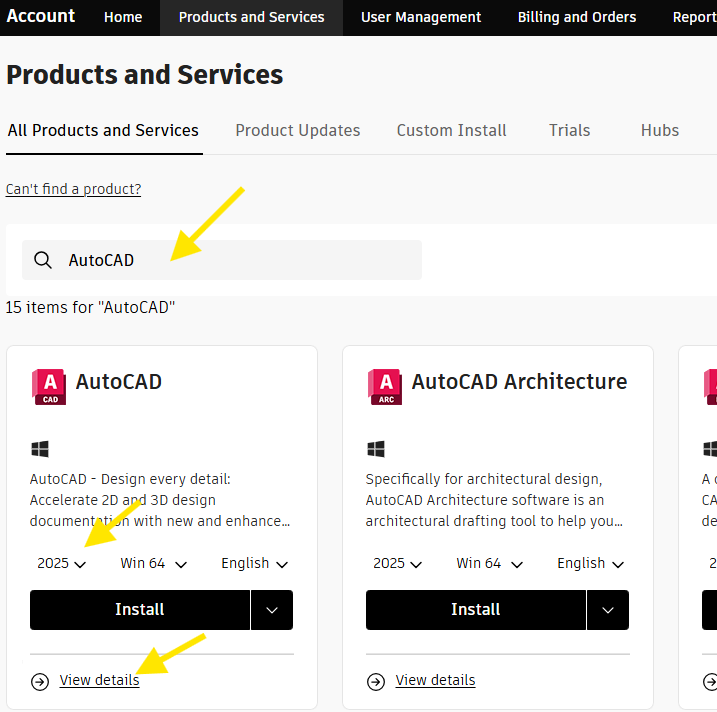717x712 pixels.
Task: Click the AutoCAD Architecture logo icon
Action: tap(384, 386)
